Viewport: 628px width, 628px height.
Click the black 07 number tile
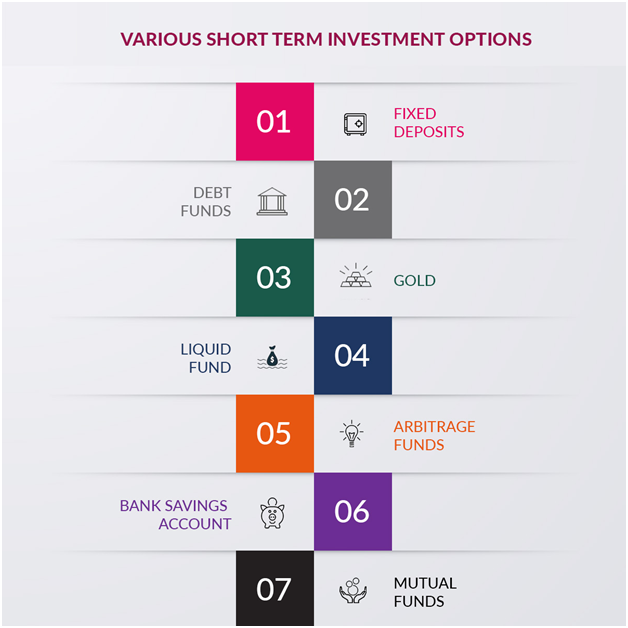pos(275,588)
